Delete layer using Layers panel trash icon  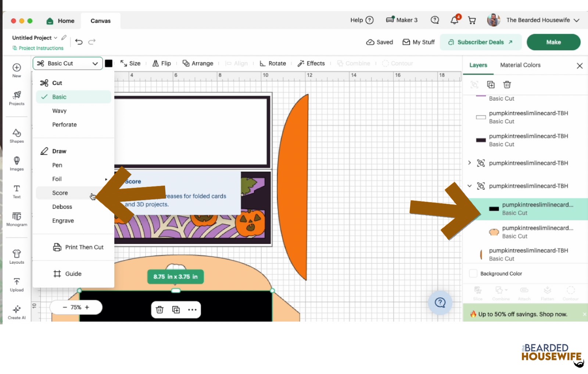point(507,85)
